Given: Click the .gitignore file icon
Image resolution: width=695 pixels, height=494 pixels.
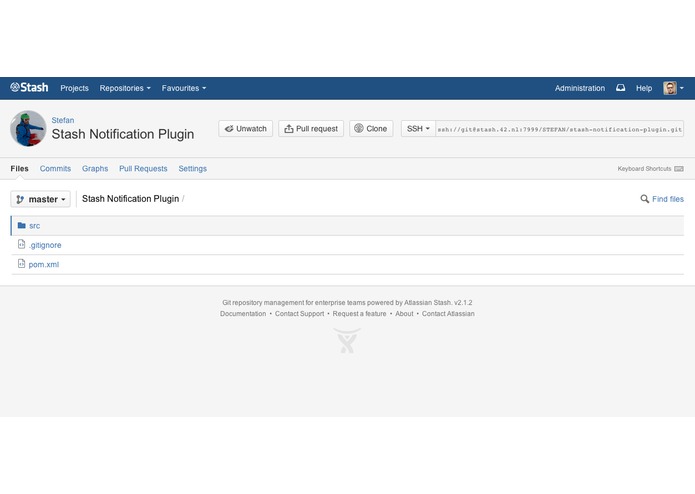Looking at the screenshot, I should 21,244.
